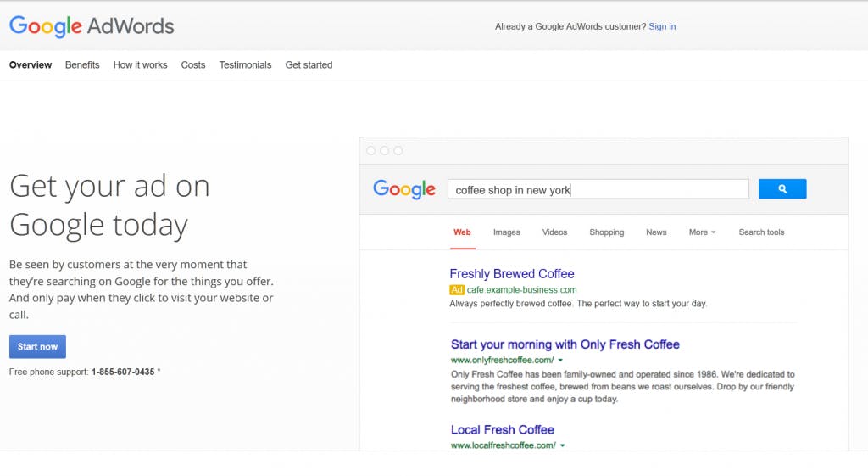Click the blue search magnifier button
Screen dimensions: 868x476
[x=782, y=189]
